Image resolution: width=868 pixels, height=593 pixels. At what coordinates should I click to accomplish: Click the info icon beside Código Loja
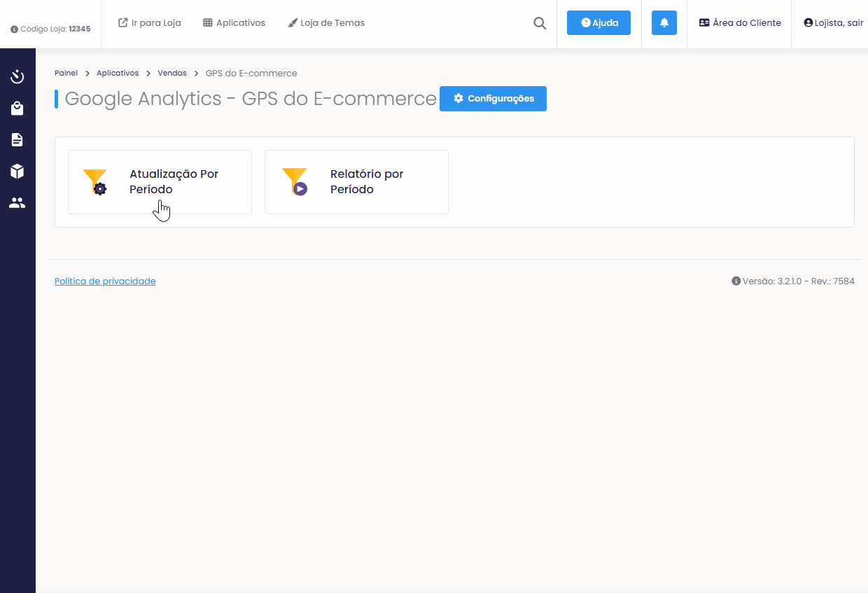(x=14, y=29)
